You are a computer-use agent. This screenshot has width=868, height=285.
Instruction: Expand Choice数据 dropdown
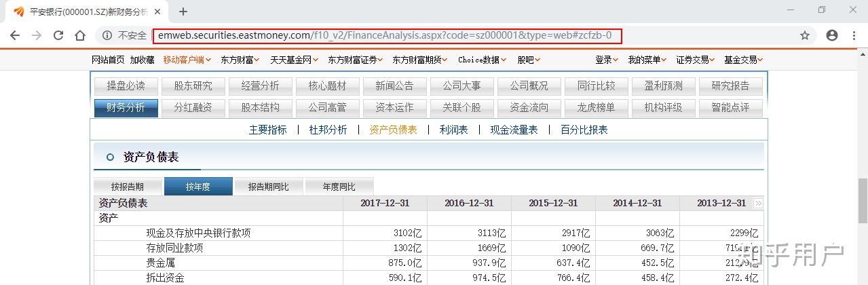click(x=483, y=60)
